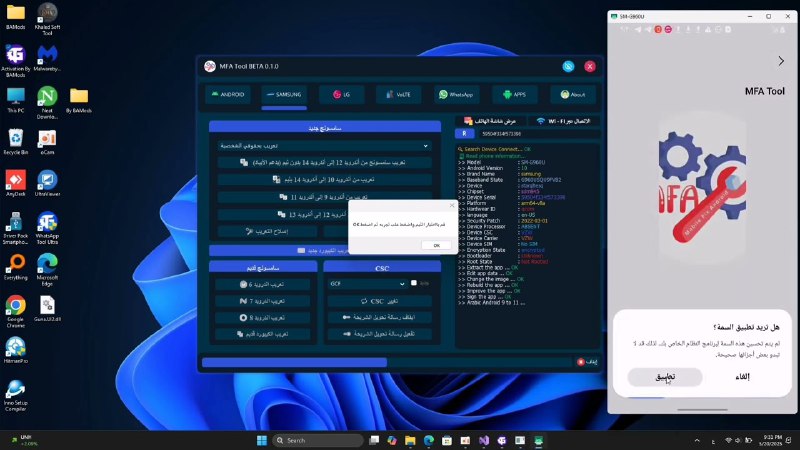
Task: Click the MFA Tool logo in the title bar
Action: point(210,66)
